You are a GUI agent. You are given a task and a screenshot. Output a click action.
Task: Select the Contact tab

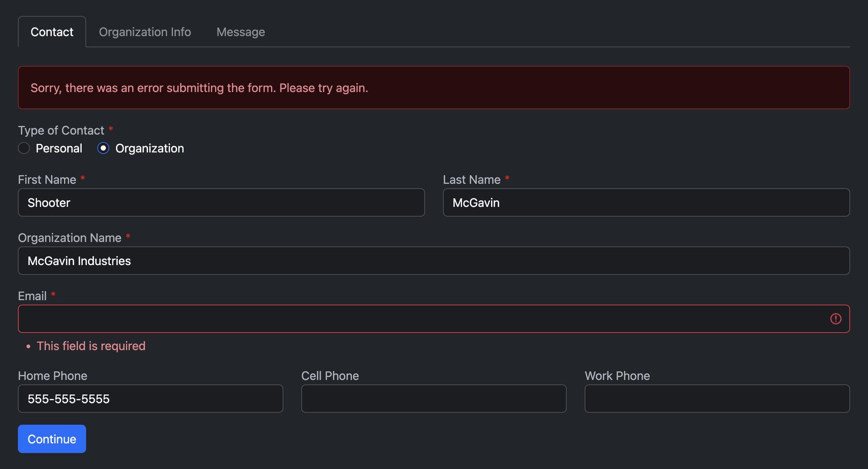(x=52, y=32)
